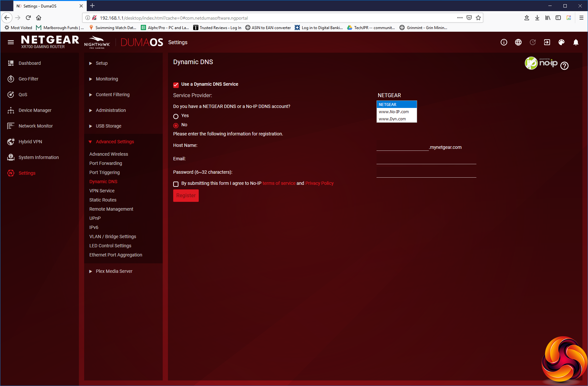
Task: Click the browser address bar URL
Action: pos(174,18)
